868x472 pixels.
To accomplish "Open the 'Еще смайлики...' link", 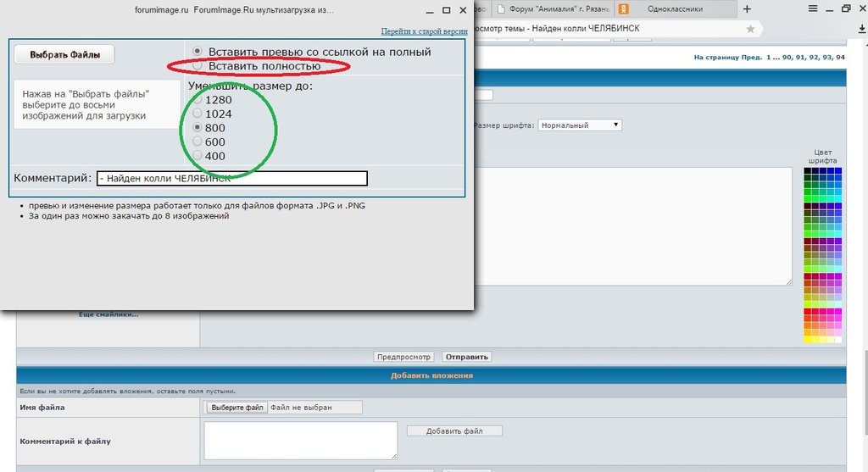I will pos(108,314).
